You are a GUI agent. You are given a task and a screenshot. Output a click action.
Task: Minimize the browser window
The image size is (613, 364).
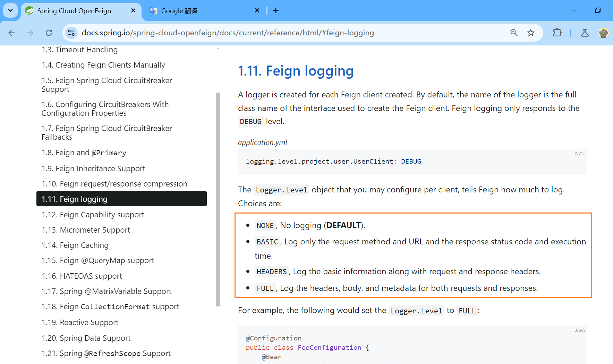574,10
